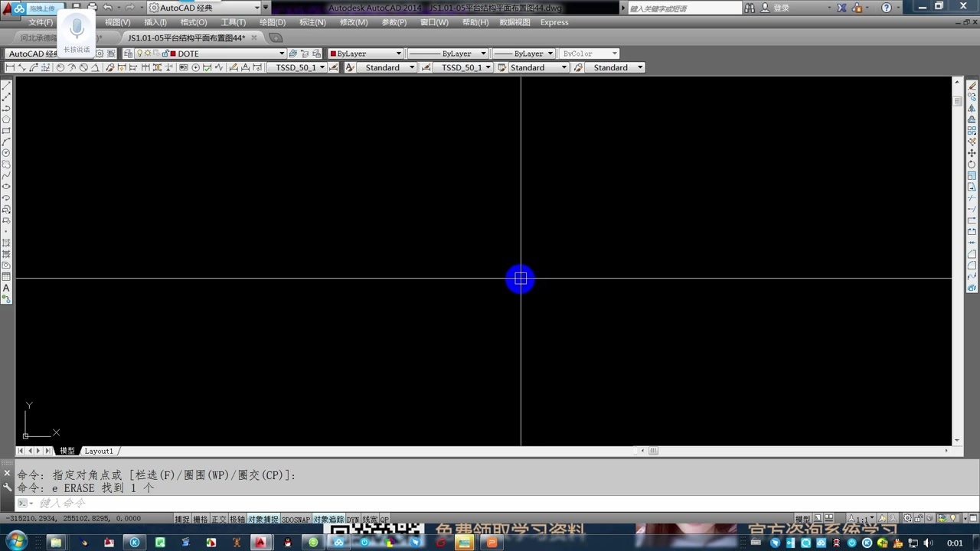Click the Erase tool in modify toolbar

(972, 86)
